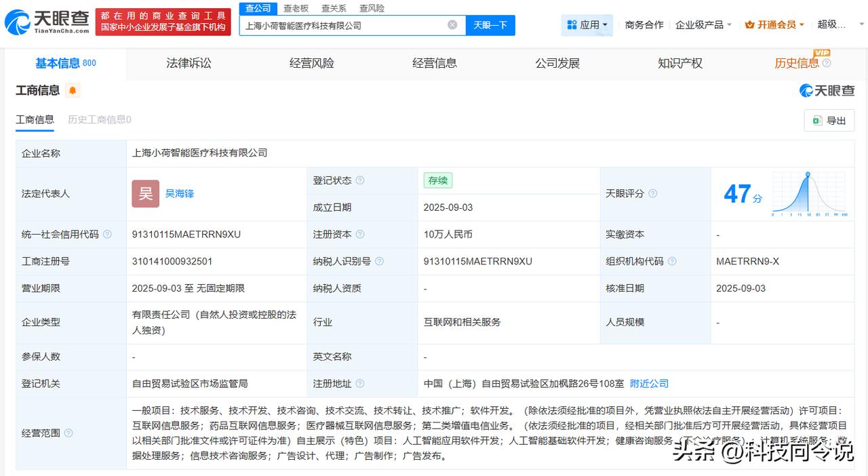Screen dimensions: 868x476
Task: Switch to 历史工商信息0 sub-tab
Action: click(x=100, y=119)
